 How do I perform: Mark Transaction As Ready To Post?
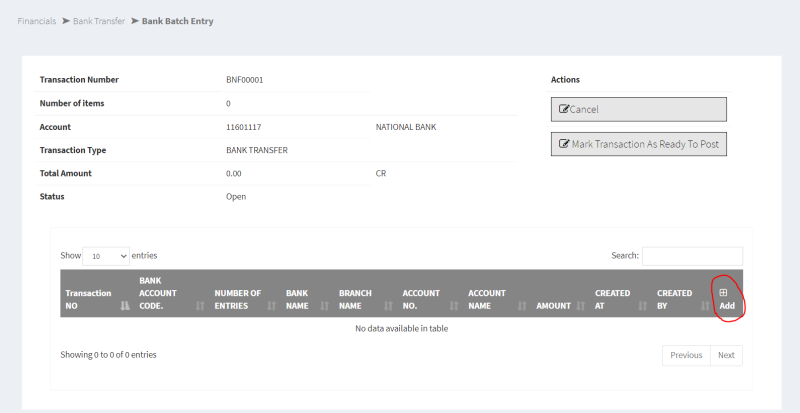click(639, 144)
